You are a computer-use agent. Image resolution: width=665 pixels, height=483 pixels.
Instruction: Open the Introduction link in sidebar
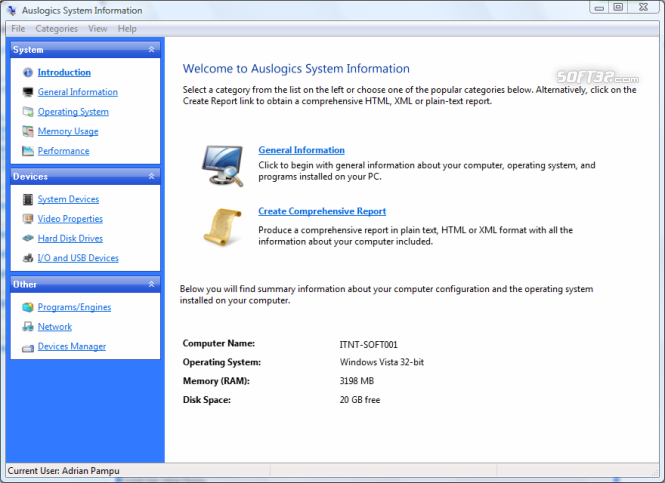[x=64, y=73]
